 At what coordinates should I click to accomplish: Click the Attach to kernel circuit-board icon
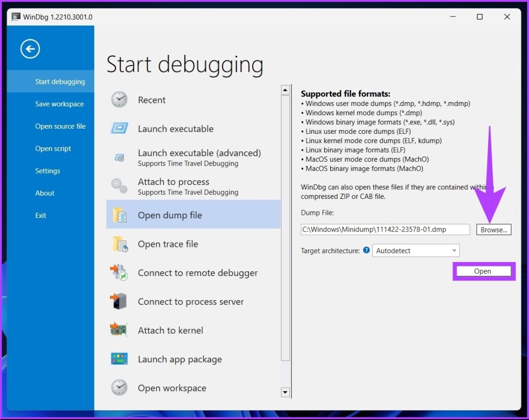(118, 330)
